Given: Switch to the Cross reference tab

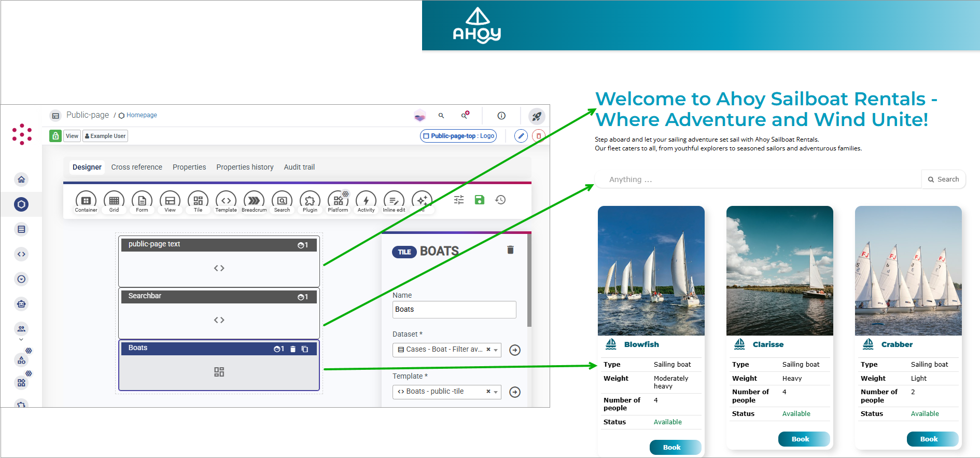Looking at the screenshot, I should point(136,167).
